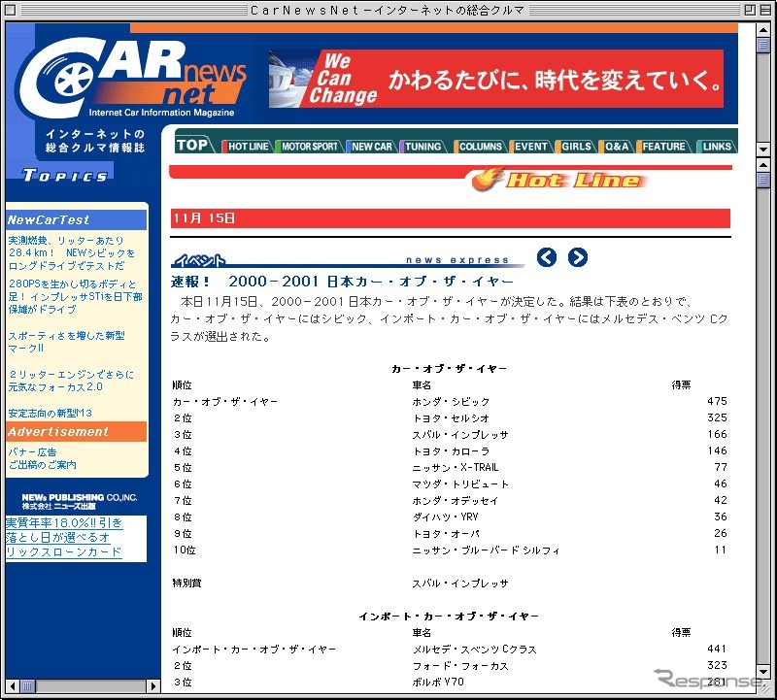Click the フォード・フォーカス table cell
777x700 pixels.
click(460, 666)
